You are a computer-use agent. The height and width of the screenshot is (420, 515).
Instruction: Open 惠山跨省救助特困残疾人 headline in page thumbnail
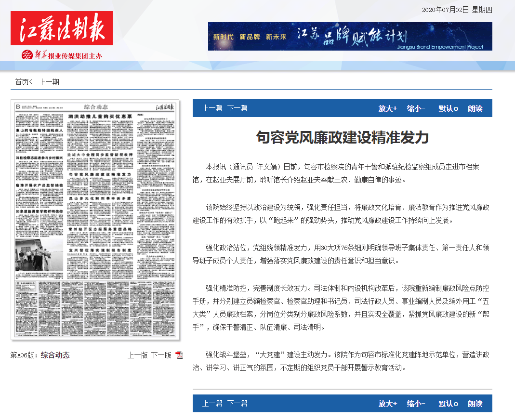pyautogui.click(x=39, y=131)
